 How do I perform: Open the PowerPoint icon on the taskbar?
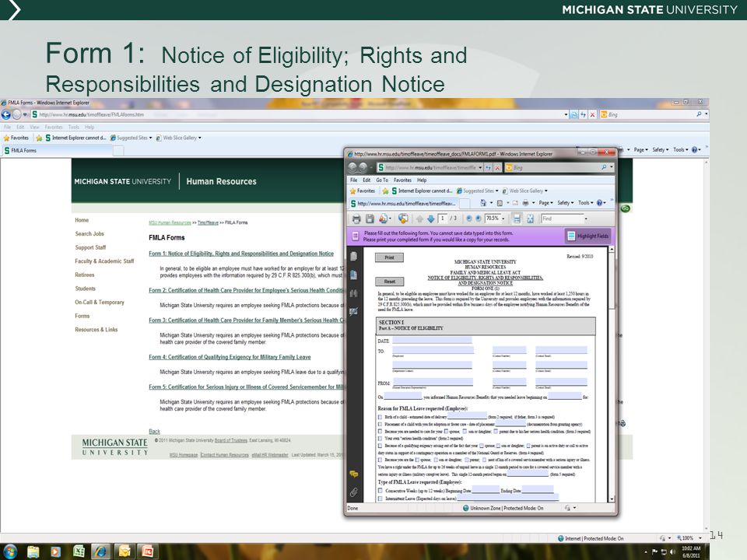(x=147, y=551)
